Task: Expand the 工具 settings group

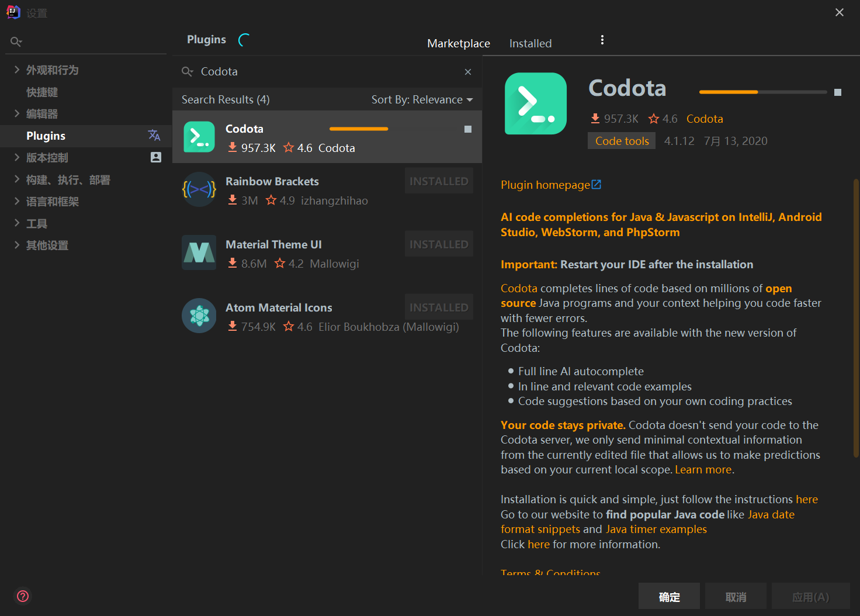Action: (x=17, y=223)
